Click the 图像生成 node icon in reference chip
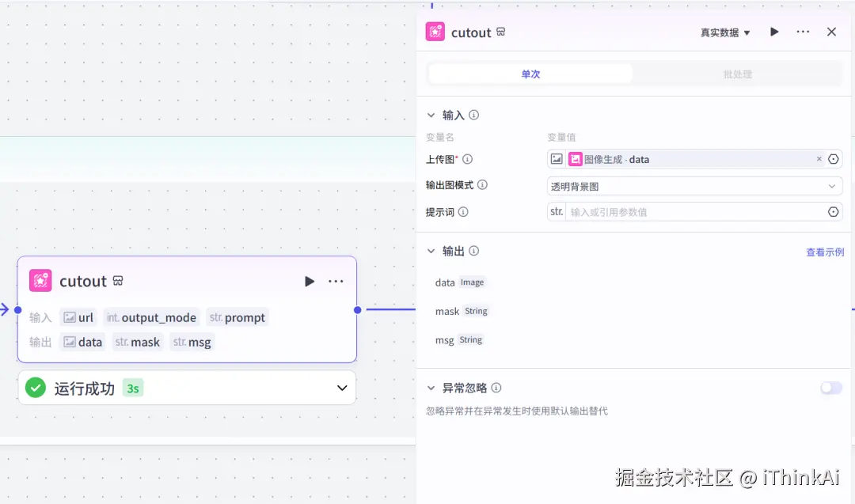This screenshot has width=855, height=504. tap(576, 159)
